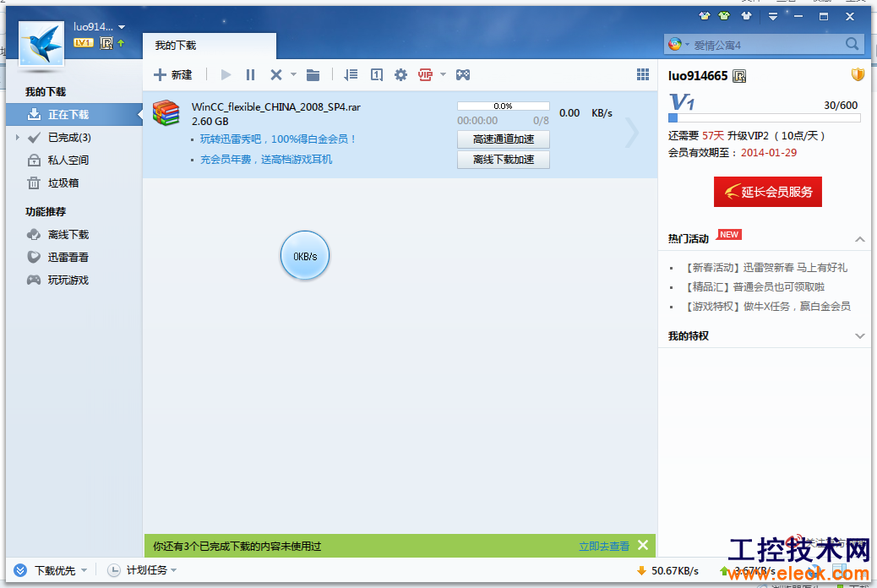Click the sort list toolbar icon
Viewport: 877px width, 588px height.
coord(351,75)
